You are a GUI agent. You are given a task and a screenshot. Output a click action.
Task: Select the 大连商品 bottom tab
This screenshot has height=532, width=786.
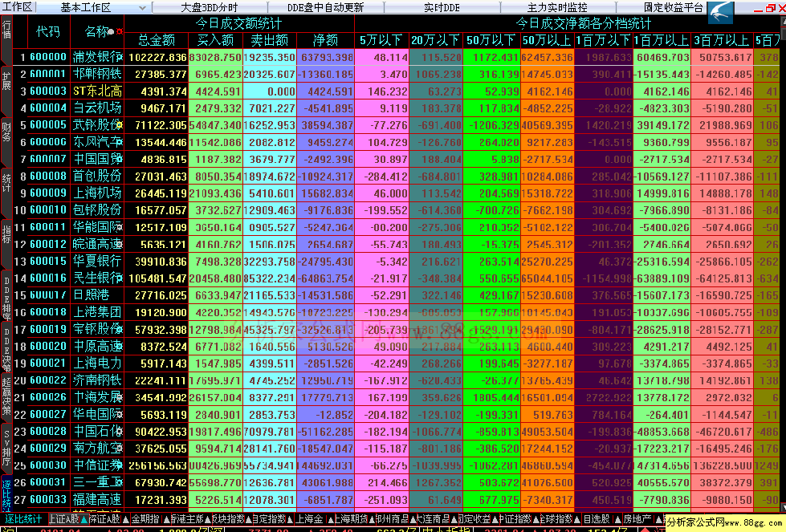(x=433, y=519)
